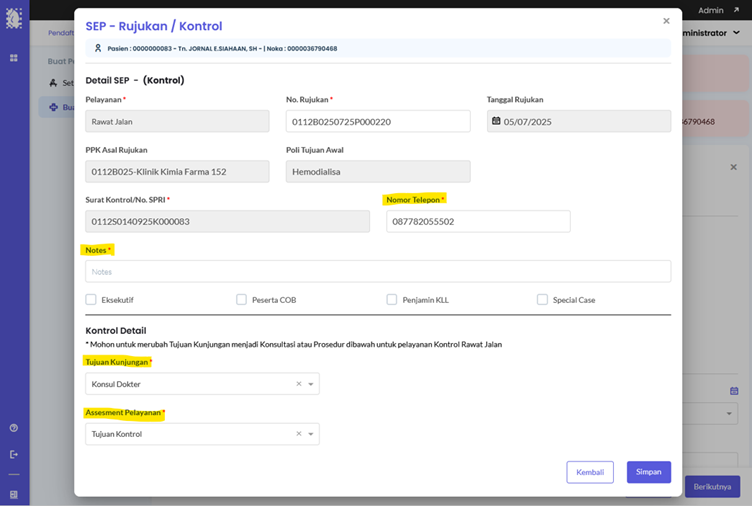Click the calendar icon in Tanggal Rujukan

(x=496, y=121)
